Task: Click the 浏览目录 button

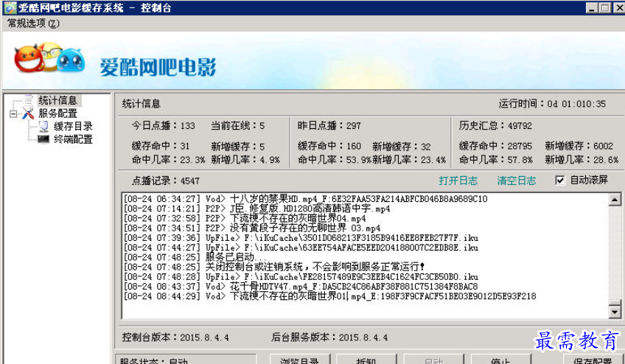Action: coord(299,360)
